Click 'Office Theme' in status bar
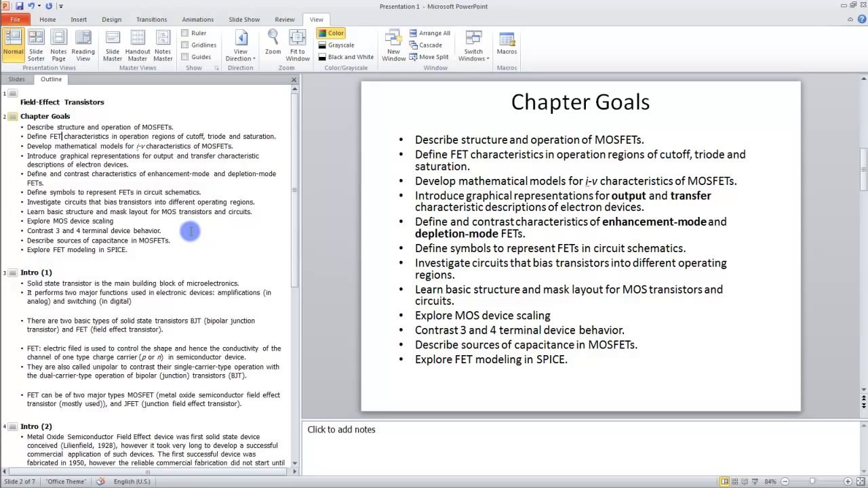This screenshot has width=868, height=488. (66, 481)
